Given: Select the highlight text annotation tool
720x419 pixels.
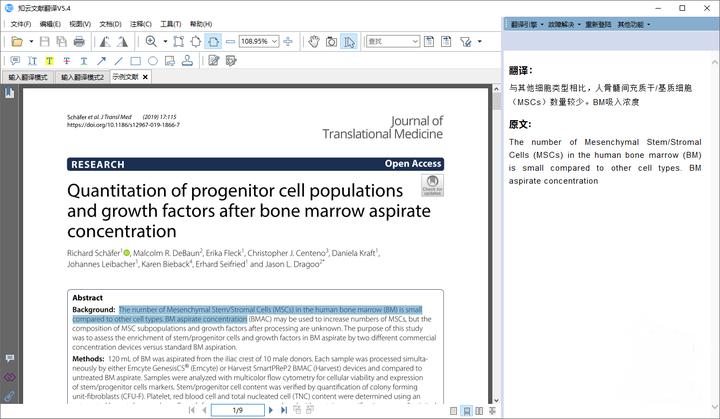Looking at the screenshot, I should (49, 61).
